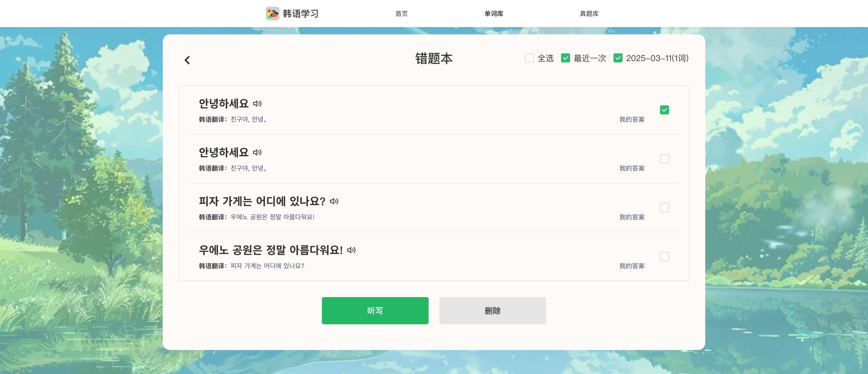Play audio for 우에노 공원은 정말 아름다워요!
The height and width of the screenshot is (374, 868).
pyautogui.click(x=351, y=250)
